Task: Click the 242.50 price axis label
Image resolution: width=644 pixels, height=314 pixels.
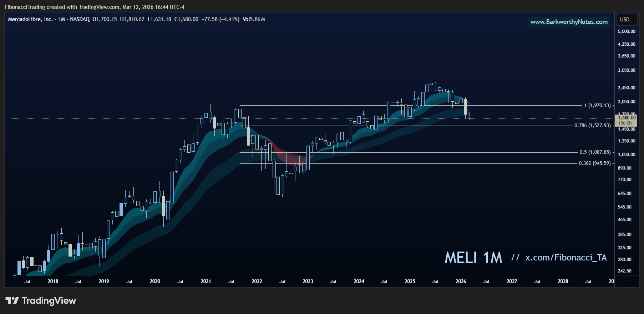Action: click(625, 271)
